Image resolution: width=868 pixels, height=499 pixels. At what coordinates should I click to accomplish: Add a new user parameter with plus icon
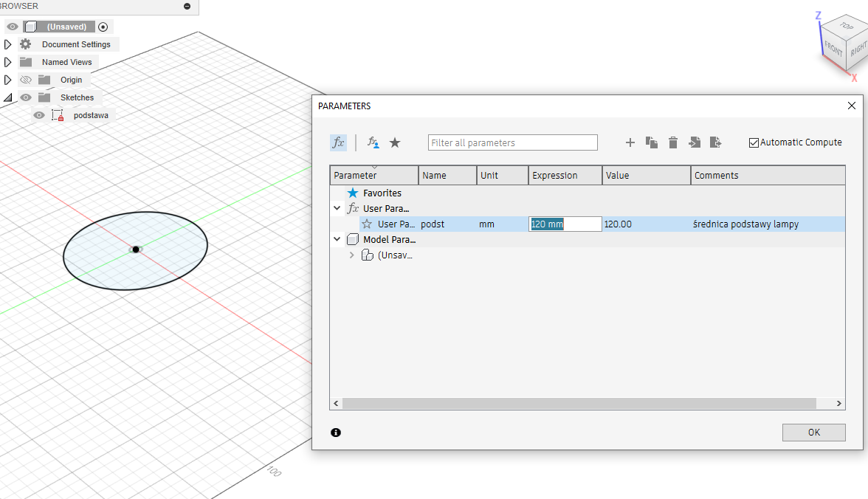[630, 142]
